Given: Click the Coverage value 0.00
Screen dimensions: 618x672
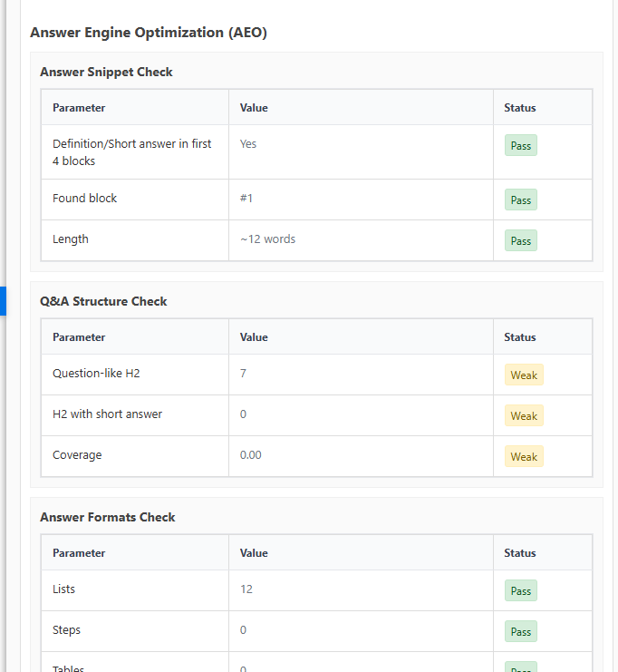Looking at the screenshot, I should click(251, 454).
